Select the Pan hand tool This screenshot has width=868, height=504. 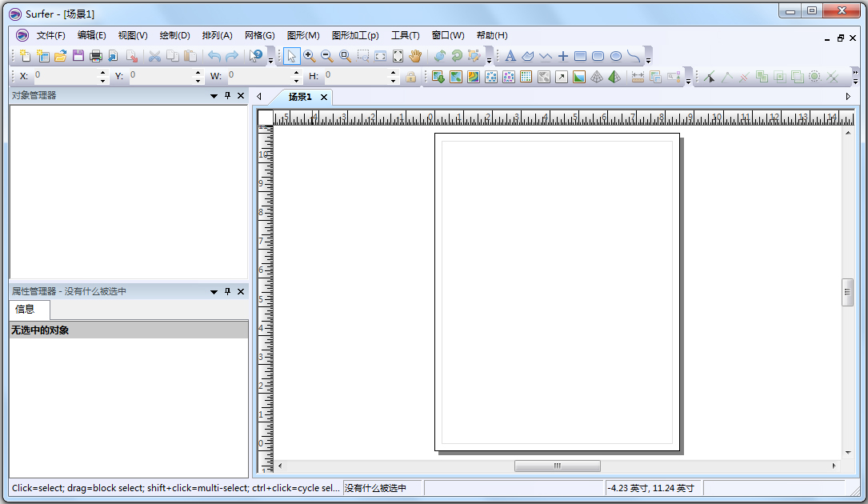click(416, 55)
